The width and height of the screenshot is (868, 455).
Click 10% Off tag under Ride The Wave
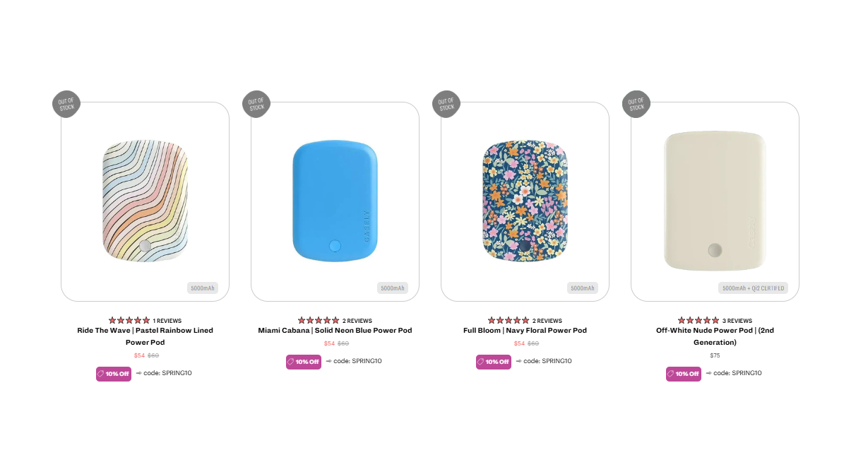114,374
